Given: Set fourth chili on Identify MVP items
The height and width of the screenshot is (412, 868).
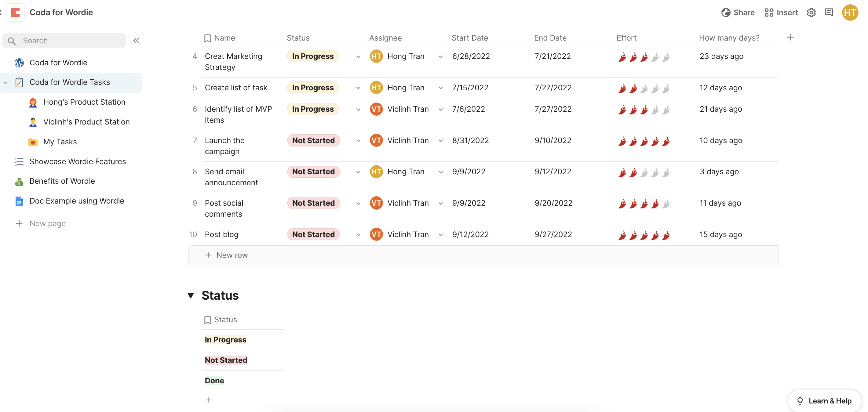Looking at the screenshot, I should (x=655, y=110).
